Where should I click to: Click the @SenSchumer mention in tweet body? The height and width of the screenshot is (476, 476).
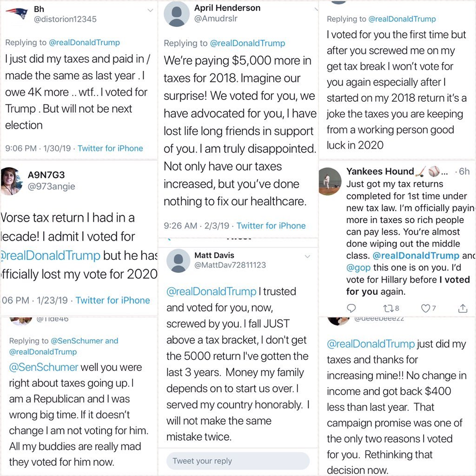click(44, 367)
